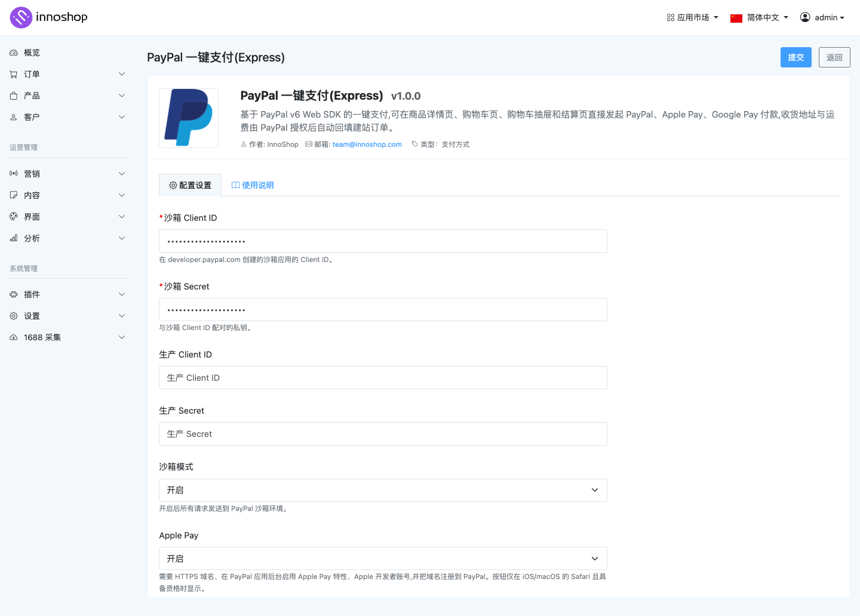Click the 内容 note icon

coord(14,195)
